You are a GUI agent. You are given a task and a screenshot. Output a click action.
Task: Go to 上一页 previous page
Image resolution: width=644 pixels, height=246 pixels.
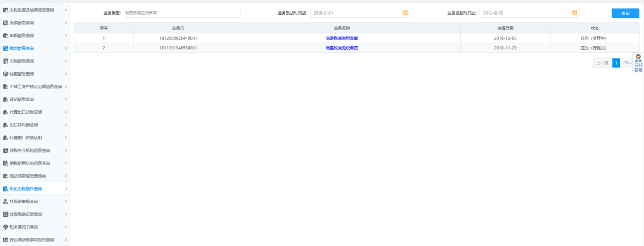pyautogui.click(x=602, y=63)
